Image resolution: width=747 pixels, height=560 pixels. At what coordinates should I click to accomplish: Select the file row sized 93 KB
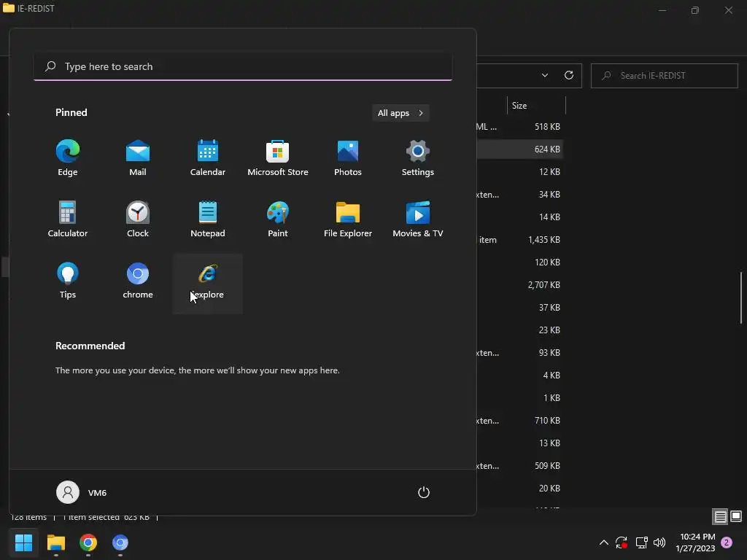point(519,353)
